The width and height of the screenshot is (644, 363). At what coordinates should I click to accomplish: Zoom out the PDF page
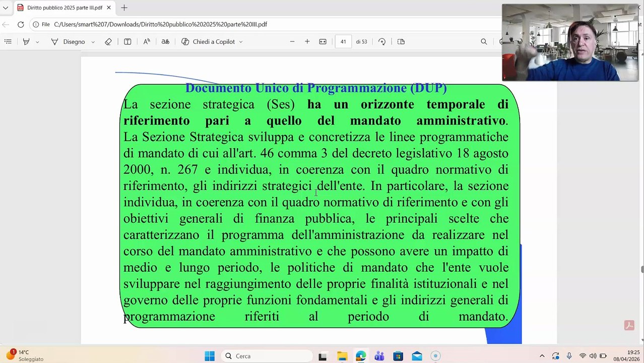[x=292, y=42]
